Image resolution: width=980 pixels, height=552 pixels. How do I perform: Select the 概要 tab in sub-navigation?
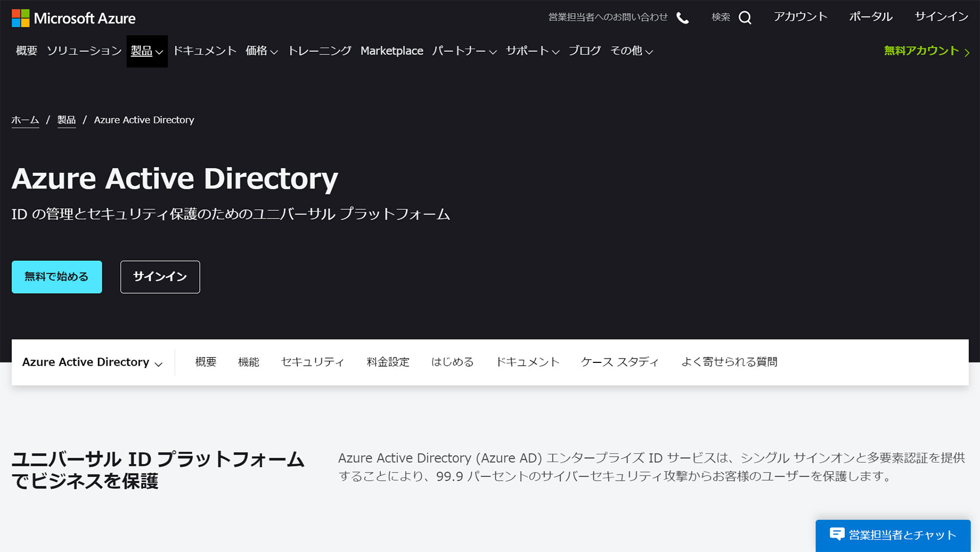coord(206,362)
